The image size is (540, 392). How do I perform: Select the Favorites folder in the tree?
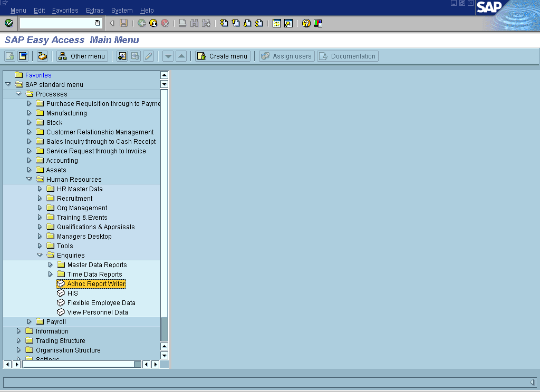click(38, 75)
